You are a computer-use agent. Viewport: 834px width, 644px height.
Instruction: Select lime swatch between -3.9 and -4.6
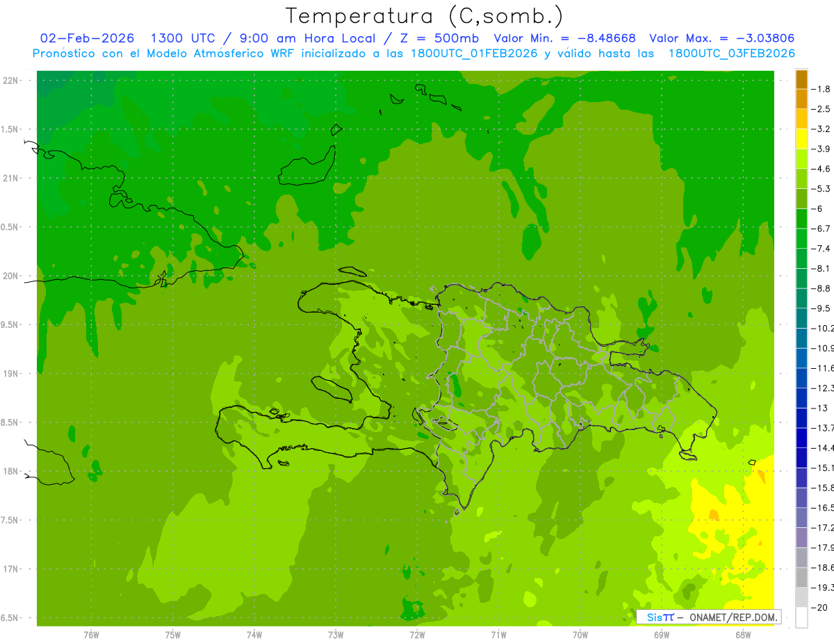(x=801, y=158)
